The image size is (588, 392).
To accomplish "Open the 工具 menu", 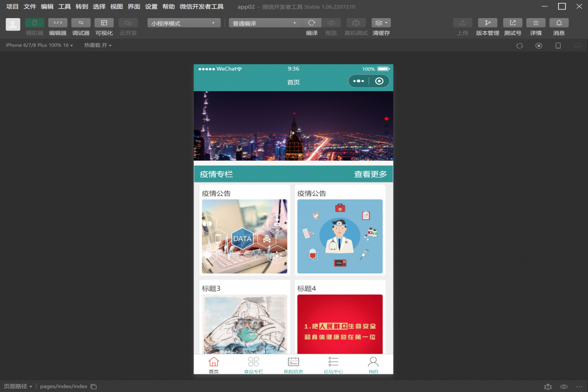I will (65, 7).
